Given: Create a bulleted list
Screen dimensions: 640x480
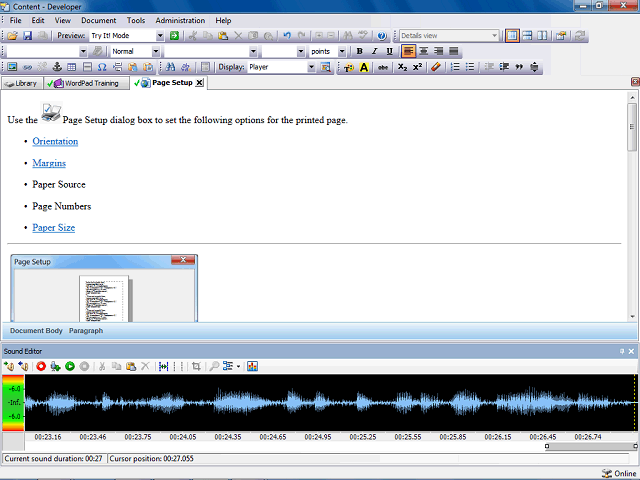Looking at the screenshot, I should [470, 67].
